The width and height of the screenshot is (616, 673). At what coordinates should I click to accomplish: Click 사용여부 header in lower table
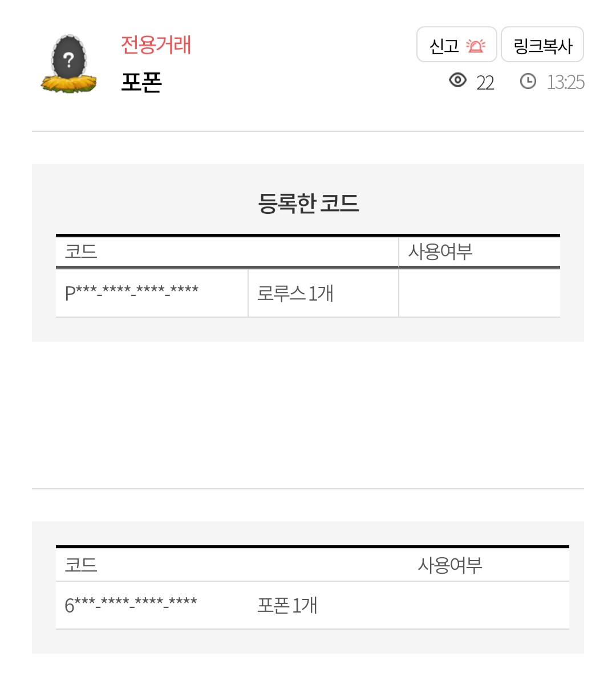coord(450,565)
